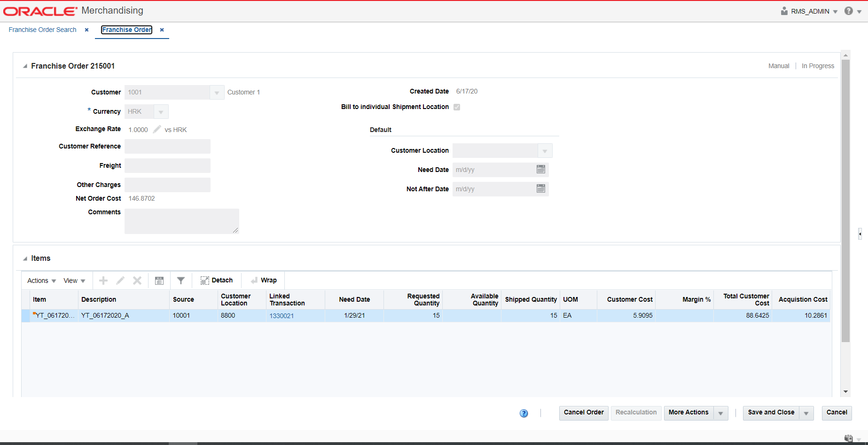This screenshot has width=868, height=445.
Task: Click the 88.6425 total customer cost cell
Action: (x=743, y=315)
